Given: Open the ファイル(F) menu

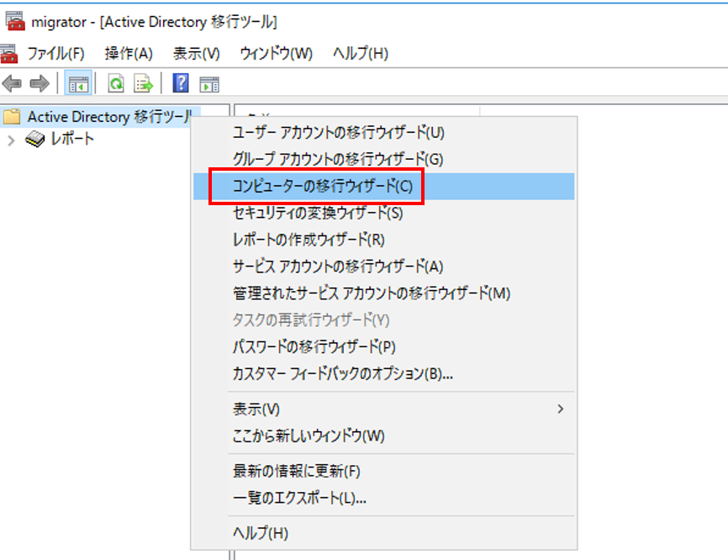Looking at the screenshot, I should tap(55, 54).
